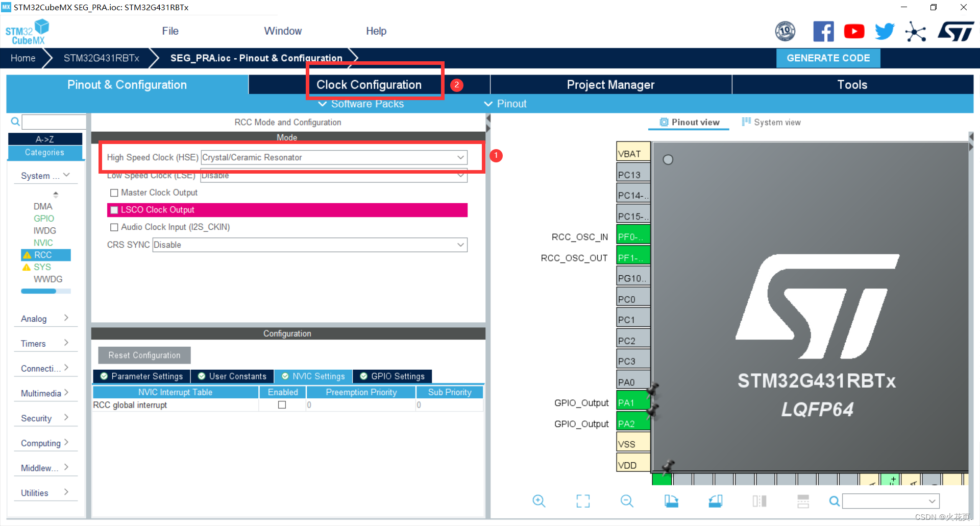This screenshot has height=526, width=980.
Task: Open the Software Packs dropdown
Action: click(361, 104)
